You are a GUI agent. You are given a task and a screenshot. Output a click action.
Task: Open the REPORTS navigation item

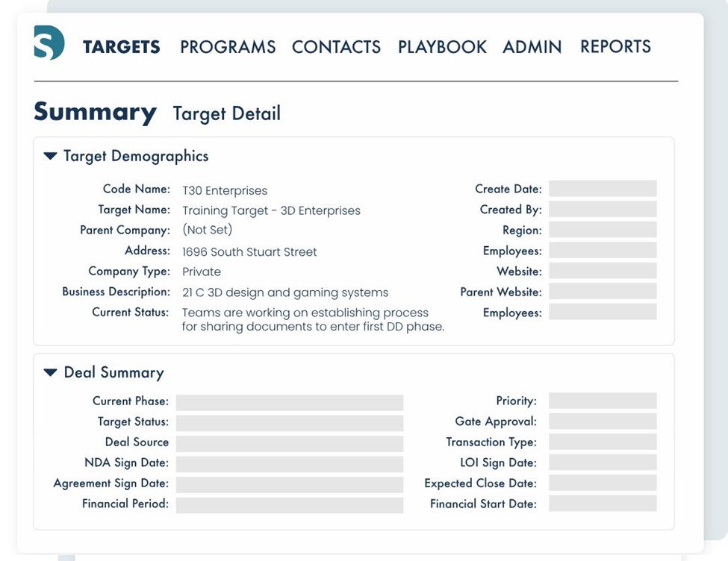coord(616,46)
